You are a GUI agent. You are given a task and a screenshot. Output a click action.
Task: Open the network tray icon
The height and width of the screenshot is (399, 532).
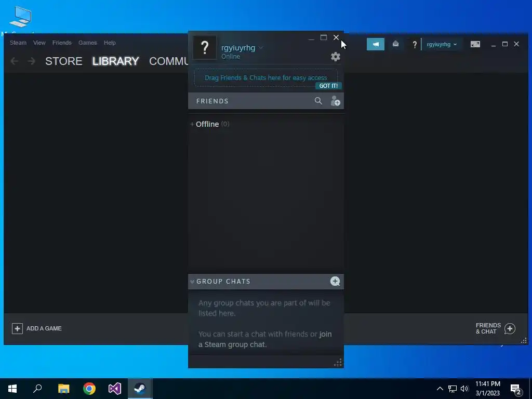[x=453, y=389]
